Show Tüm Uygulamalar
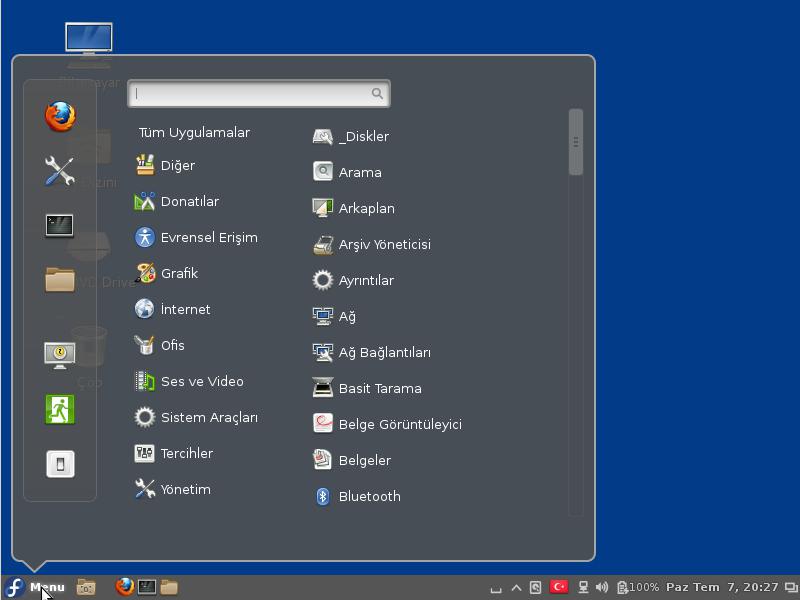Viewport: 800px width, 600px height. coord(195,132)
